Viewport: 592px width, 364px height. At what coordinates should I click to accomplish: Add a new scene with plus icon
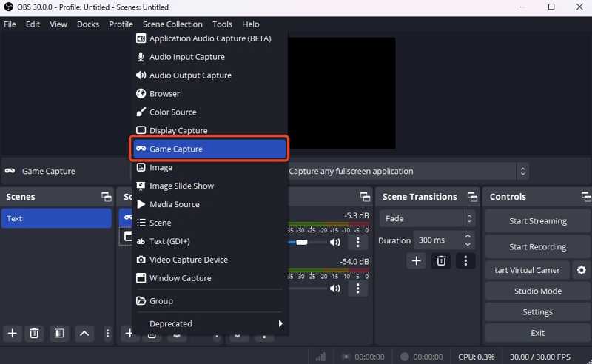(12, 334)
